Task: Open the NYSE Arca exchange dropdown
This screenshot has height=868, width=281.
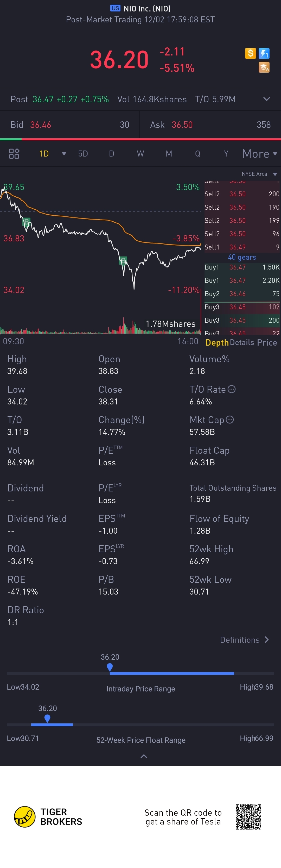Action: [275, 174]
